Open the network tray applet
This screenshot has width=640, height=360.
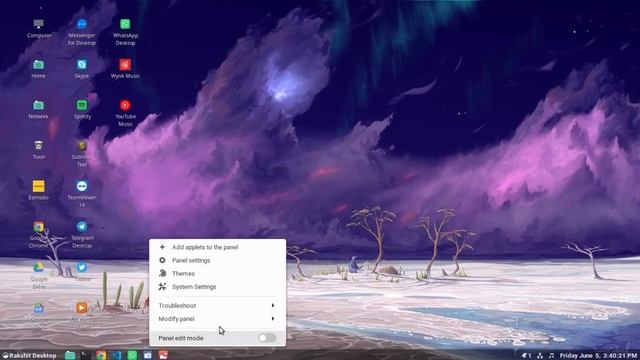540,356
